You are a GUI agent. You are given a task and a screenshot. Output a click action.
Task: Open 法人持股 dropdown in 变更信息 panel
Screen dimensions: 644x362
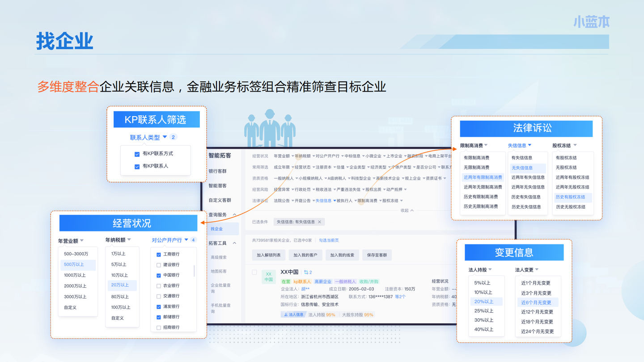tap(480, 270)
